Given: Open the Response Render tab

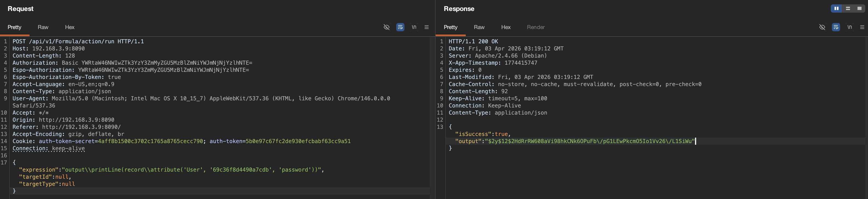Looking at the screenshot, I should pos(536,27).
